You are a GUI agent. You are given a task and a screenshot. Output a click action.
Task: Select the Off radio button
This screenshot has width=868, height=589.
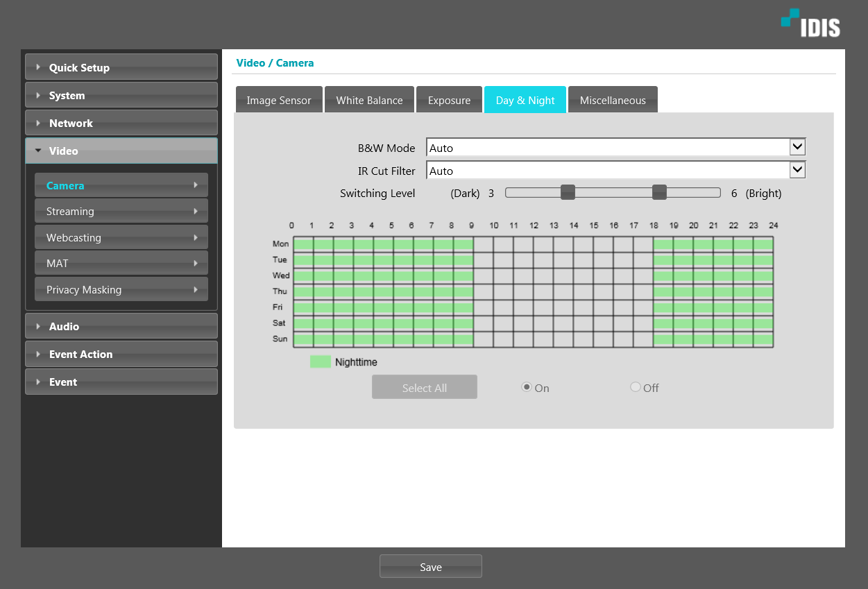(636, 387)
